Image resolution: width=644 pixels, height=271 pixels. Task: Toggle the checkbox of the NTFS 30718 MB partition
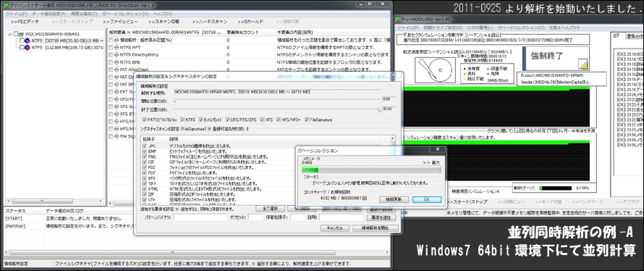click(22, 41)
